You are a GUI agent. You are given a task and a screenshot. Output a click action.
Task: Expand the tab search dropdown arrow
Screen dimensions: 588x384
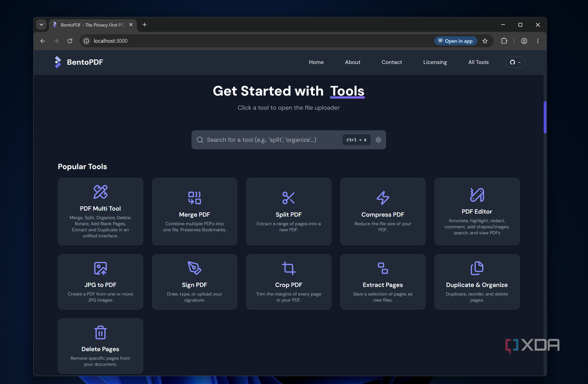click(x=41, y=25)
